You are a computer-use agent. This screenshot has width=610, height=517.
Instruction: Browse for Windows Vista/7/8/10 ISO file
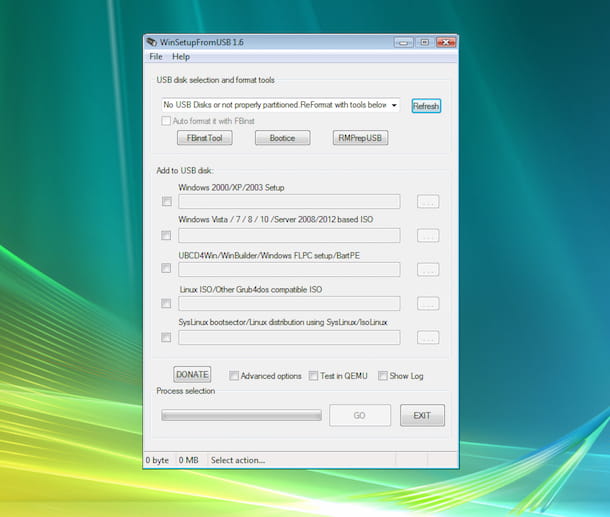tap(428, 235)
